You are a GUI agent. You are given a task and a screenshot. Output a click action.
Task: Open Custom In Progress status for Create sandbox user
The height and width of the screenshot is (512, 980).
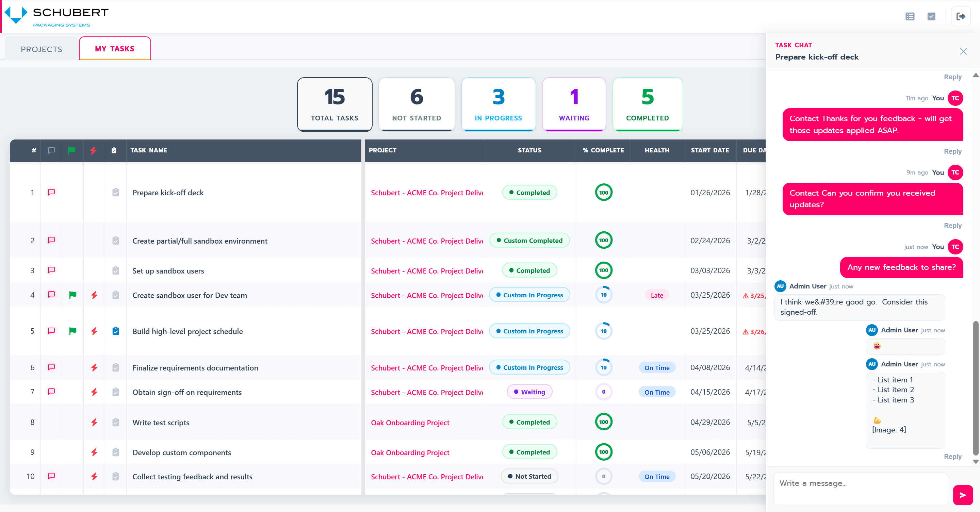(x=529, y=295)
